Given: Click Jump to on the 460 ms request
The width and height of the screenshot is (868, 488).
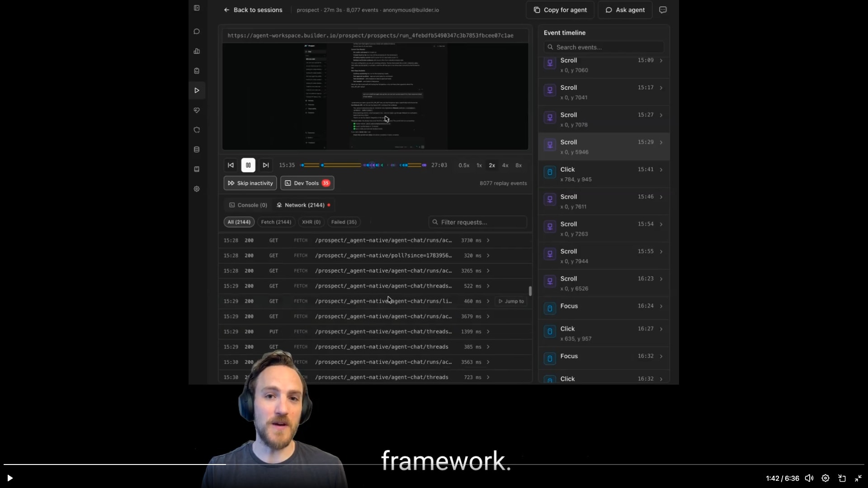Looking at the screenshot, I should (x=511, y=301).
